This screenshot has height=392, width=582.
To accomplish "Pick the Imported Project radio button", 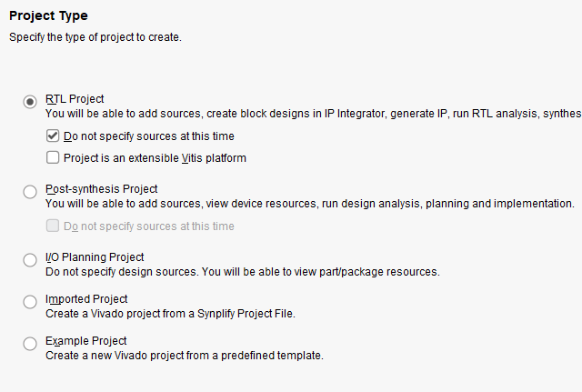I will tap(30, 301).
